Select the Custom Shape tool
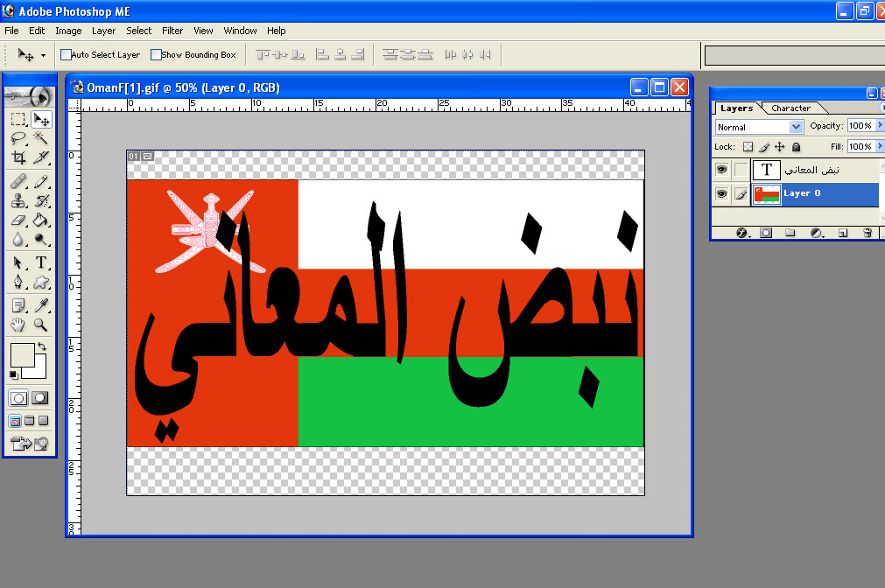The width and height of the screenshot is (885, 588). [x=41, y=282]
